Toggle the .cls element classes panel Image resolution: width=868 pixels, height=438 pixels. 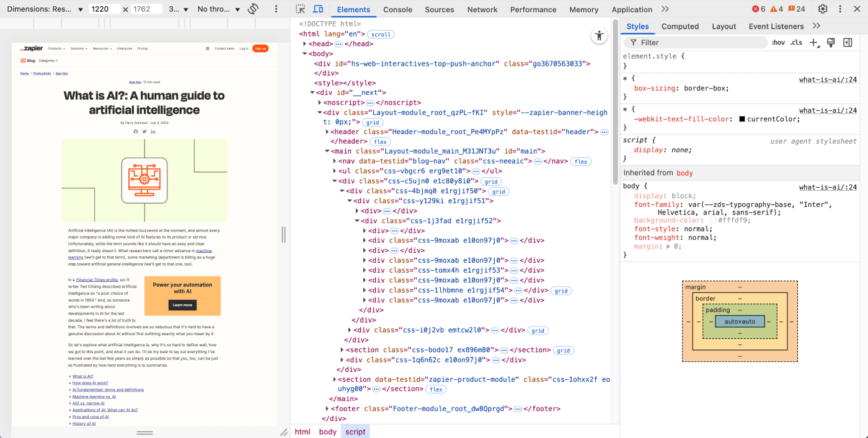point(796,43)
